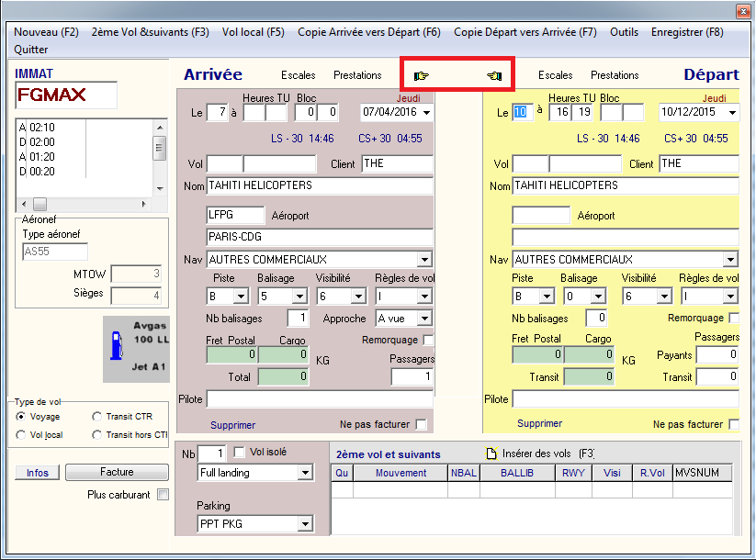
Task: Choose Copie Arrivée vers Départ (F6)
Action: (368, 32)
